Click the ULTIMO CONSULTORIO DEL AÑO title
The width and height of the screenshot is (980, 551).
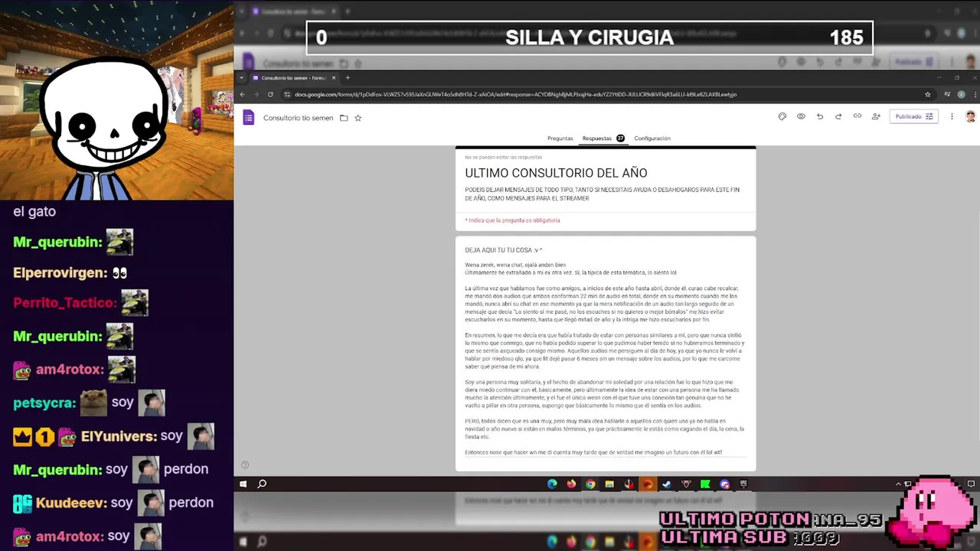(x=556, y=173)
